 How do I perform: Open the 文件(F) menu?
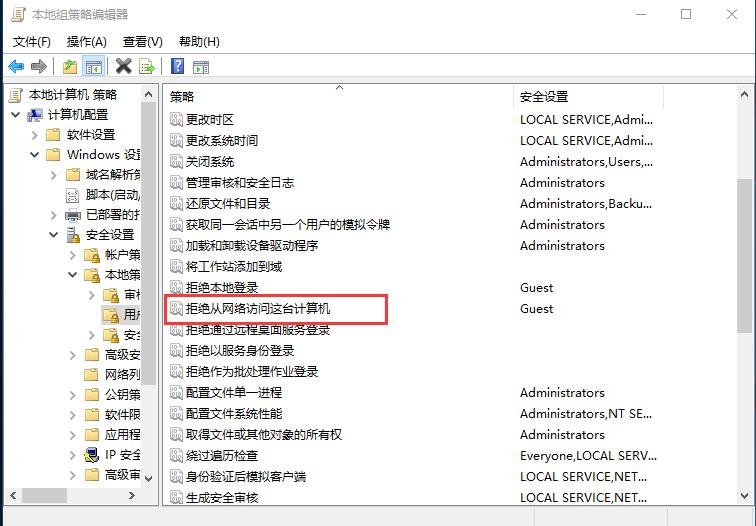coord(32,42)
